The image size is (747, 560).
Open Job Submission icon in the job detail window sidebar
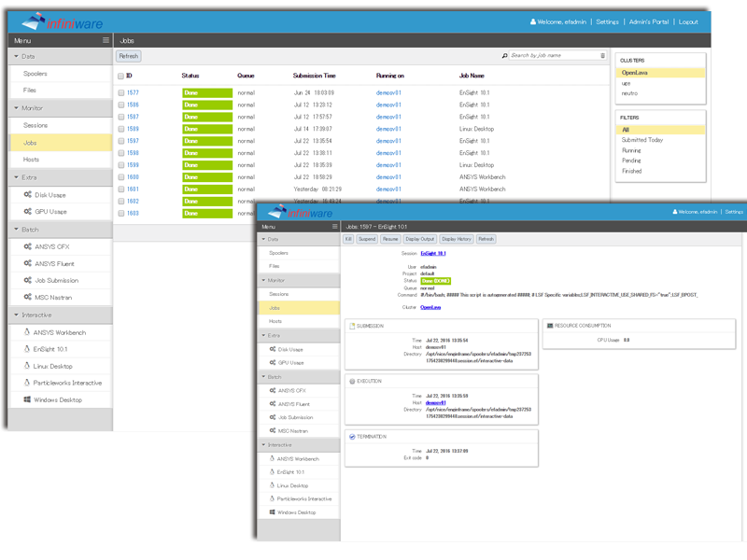273,417
